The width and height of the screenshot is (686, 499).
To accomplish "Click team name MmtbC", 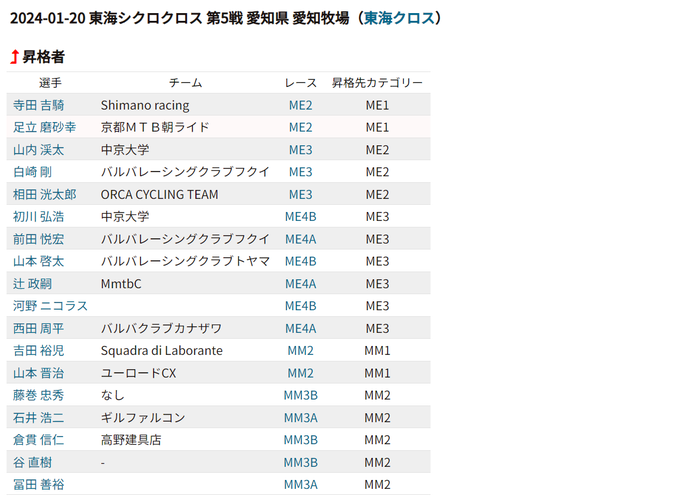I will pyautogui.click(x=121, y=284).
